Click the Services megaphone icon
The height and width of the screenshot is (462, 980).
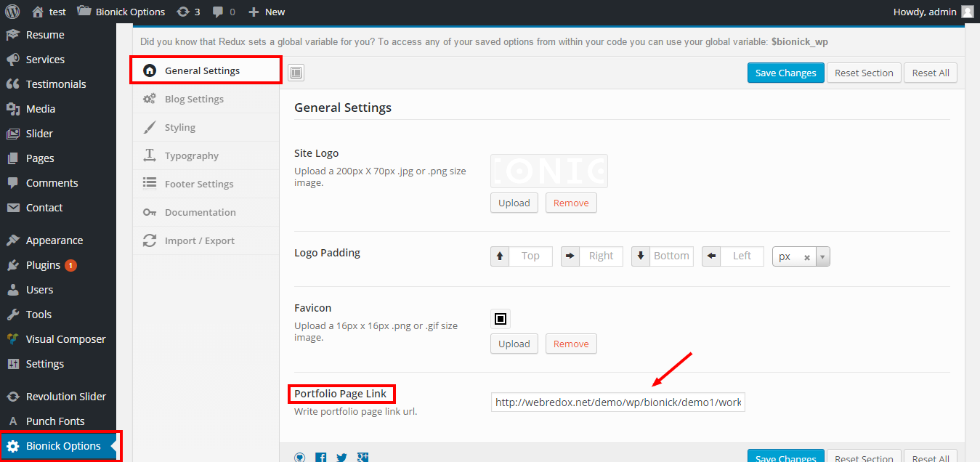tap(13, 60)
